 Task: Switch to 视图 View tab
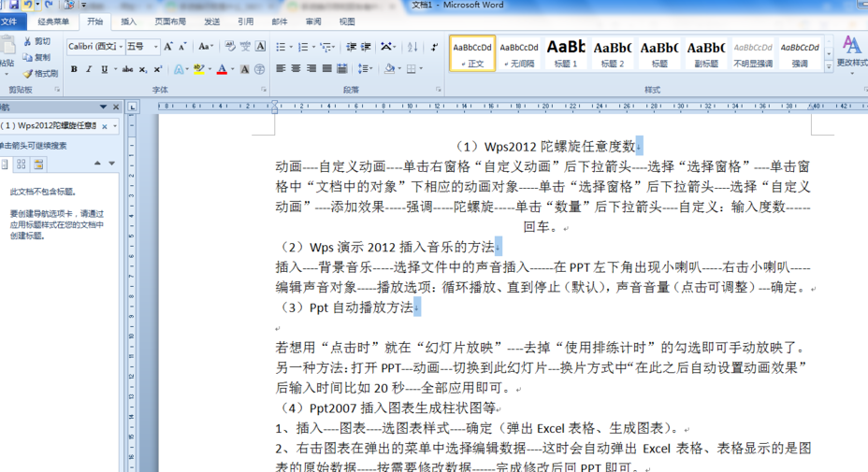click(347, 22)
